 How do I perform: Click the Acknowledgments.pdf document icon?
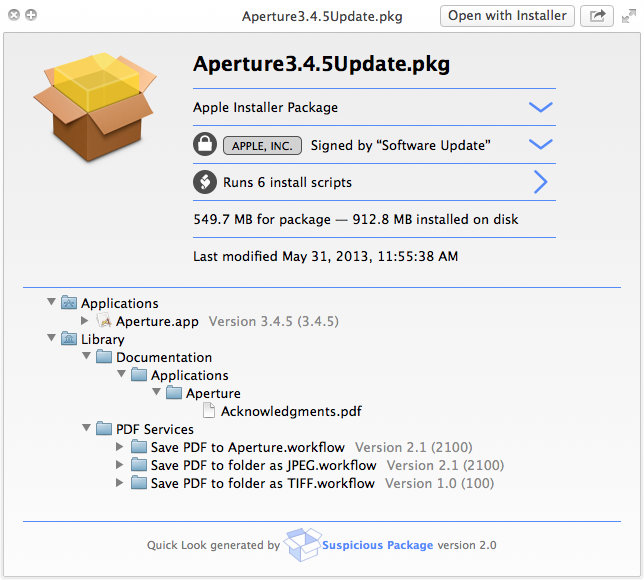(x=209, y=410)
